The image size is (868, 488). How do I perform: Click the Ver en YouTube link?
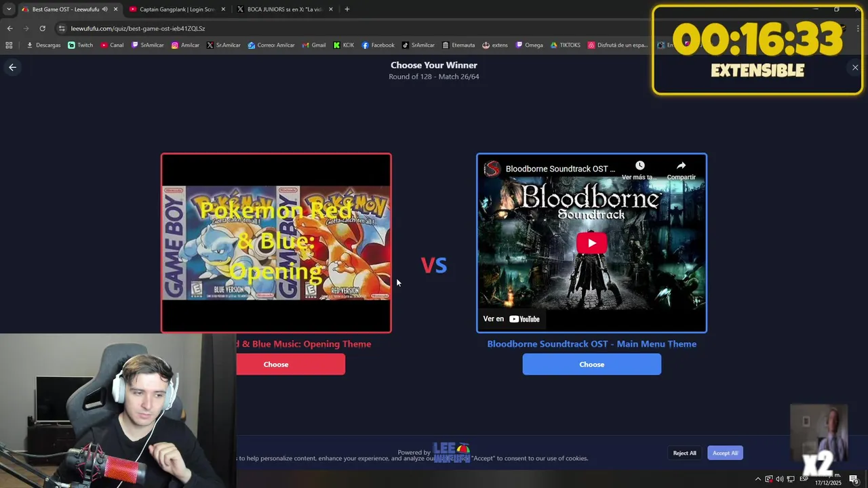pyautogui.click(x=511, y=319)
